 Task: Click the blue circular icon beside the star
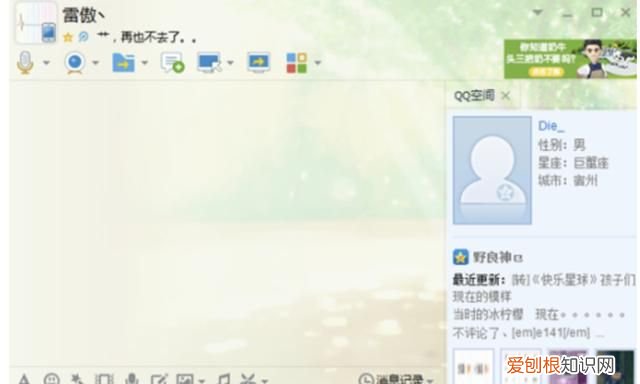[x=83, y=37]
